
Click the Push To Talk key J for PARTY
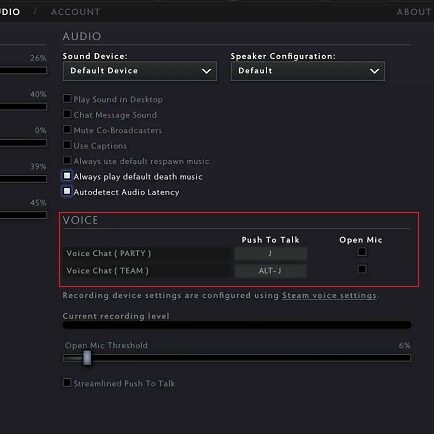(270, 254)
